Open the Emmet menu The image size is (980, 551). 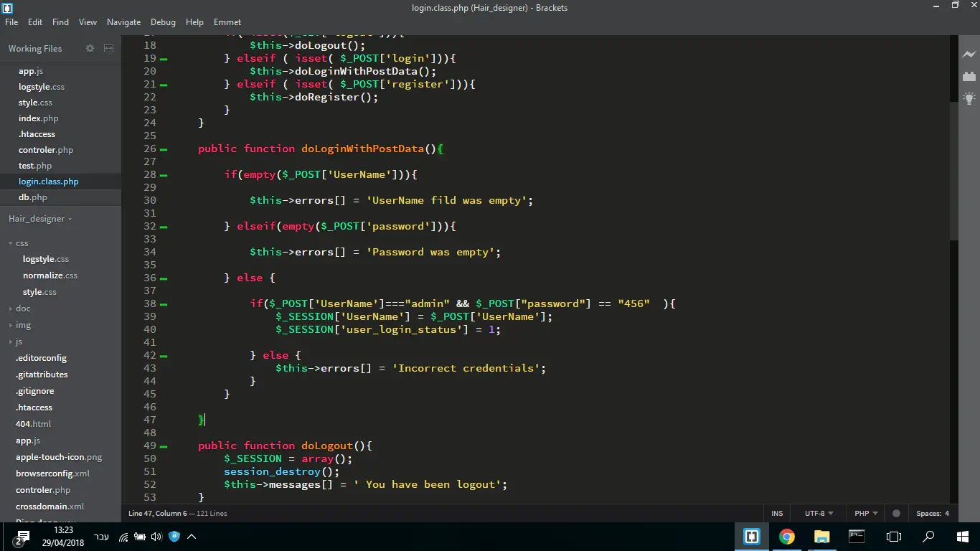[x=227, y=22]
